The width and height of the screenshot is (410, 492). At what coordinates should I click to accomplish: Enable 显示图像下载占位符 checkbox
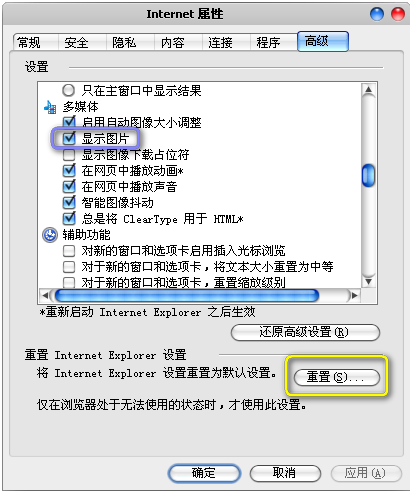point(69,155)
